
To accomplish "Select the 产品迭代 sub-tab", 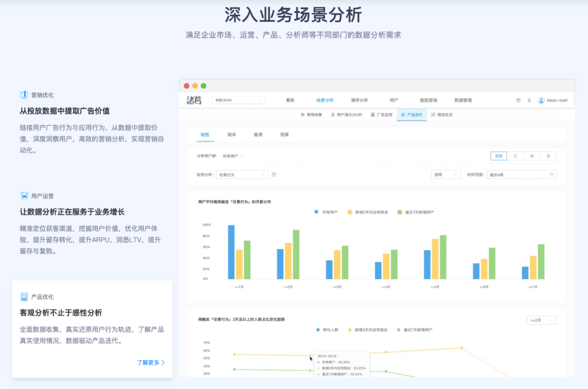I will pyautogui.click(x=412, y=115).
